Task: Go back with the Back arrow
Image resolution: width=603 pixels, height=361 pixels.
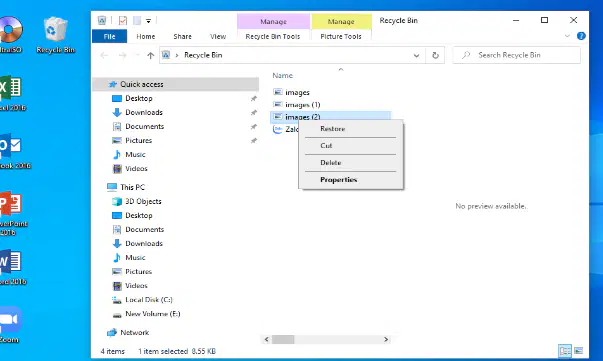Action: click(x=104, y=55)
